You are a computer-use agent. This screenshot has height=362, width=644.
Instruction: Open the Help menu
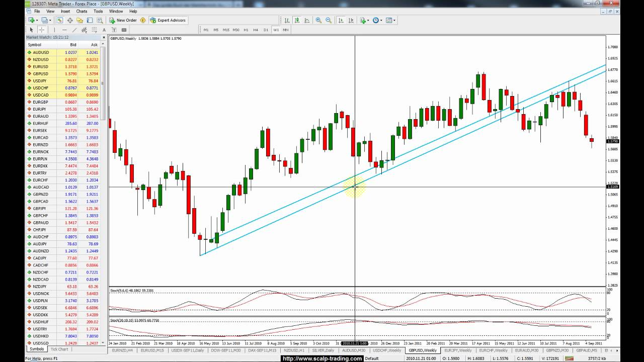tap(133, 11)
